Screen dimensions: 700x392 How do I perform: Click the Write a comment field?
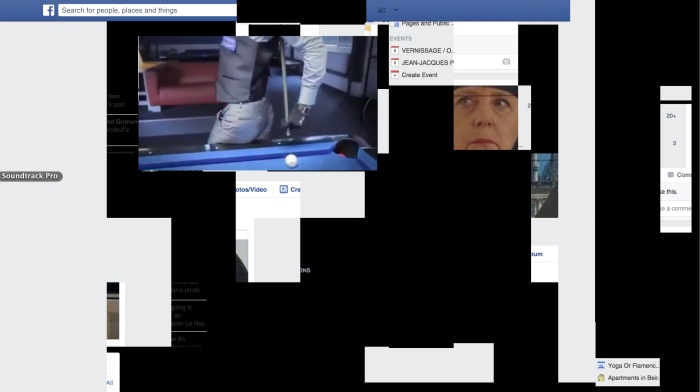[675, 209]
